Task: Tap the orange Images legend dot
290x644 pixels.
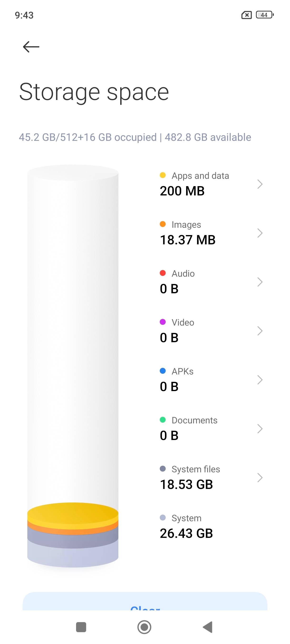Action: click(x=163, y=224)
